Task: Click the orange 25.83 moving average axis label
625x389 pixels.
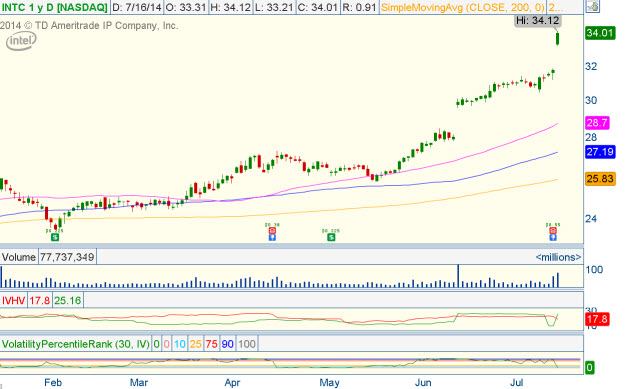Action: 600,179
